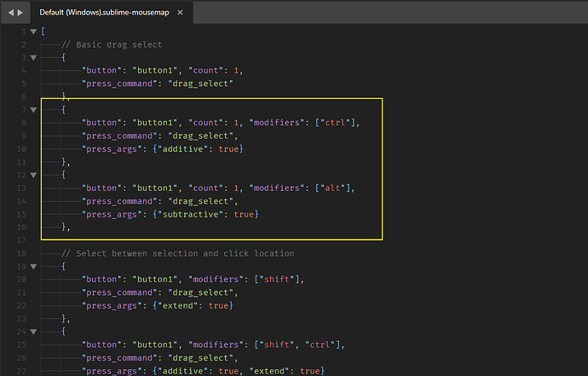
Task: Click the "count" key on line 4
Action: coord(205,71)
